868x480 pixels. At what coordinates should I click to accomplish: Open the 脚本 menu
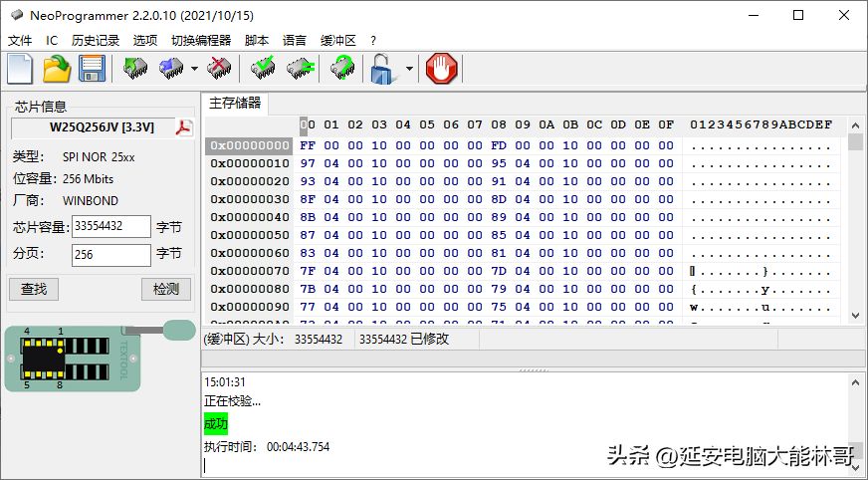tap(257, 41)
